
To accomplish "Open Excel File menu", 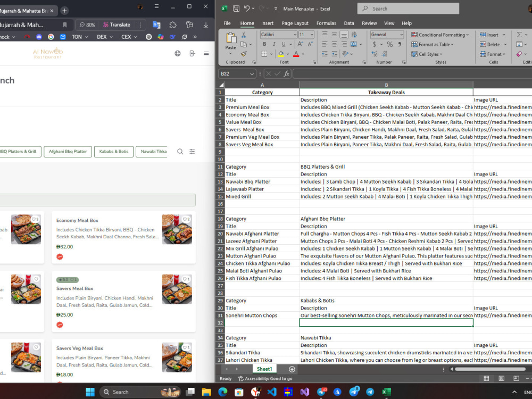I will pyautogui.click(x=227, y=23).
